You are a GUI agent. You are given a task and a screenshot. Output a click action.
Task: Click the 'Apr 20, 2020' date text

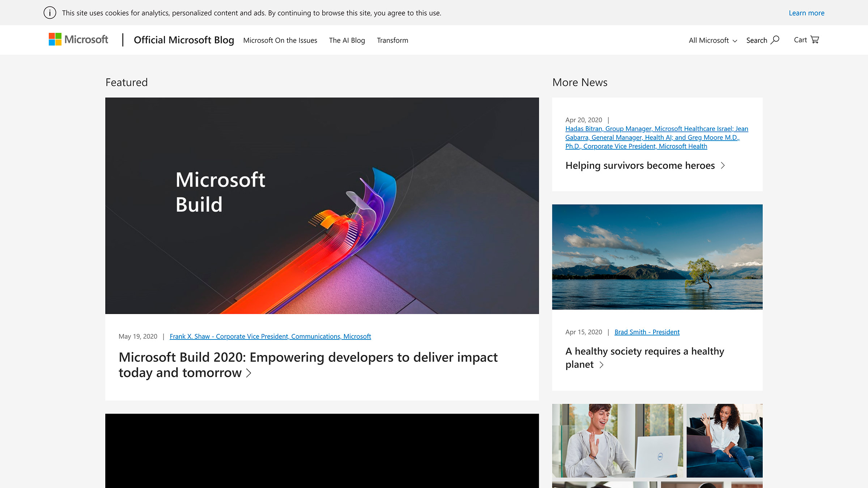[583, 120]
